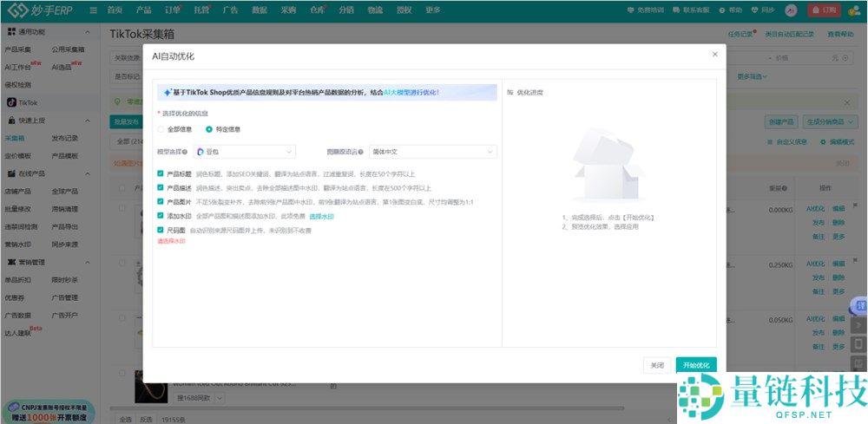868x424 pixels.
Task: Open the 搜1688同款 dropdown arrow
Action: pos(220,398)
